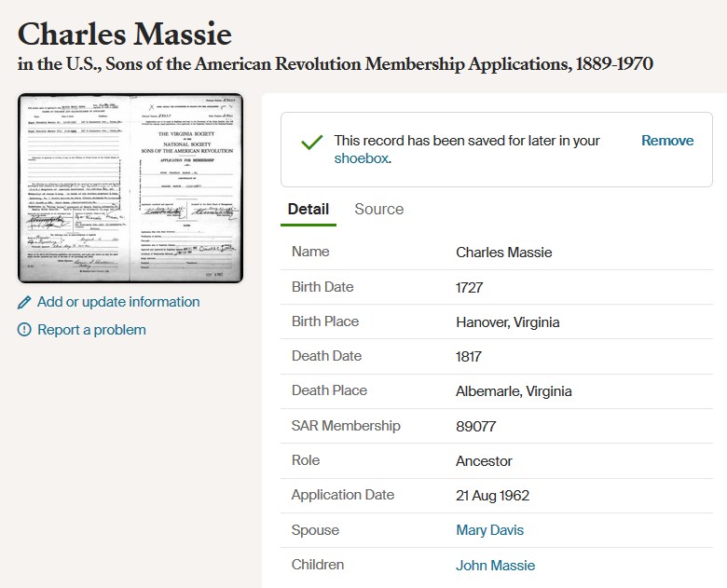Click the Death Place value Albemarle, Virginia
The height and width of the screenshot is (588, 727).
point(514,391)
